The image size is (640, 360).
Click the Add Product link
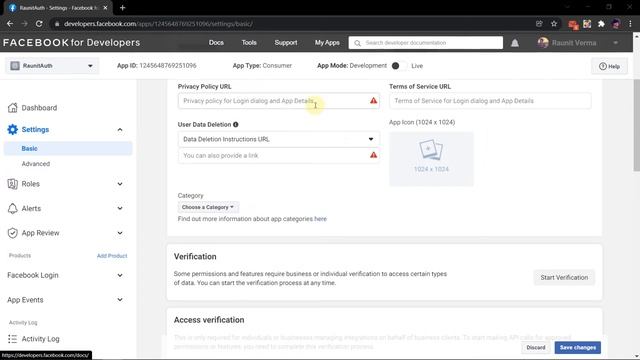pos(112,256)
